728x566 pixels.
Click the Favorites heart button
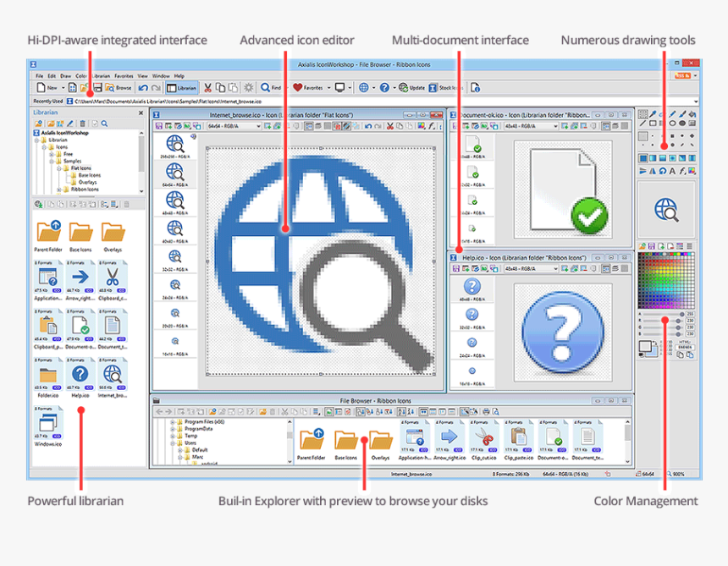308,87
